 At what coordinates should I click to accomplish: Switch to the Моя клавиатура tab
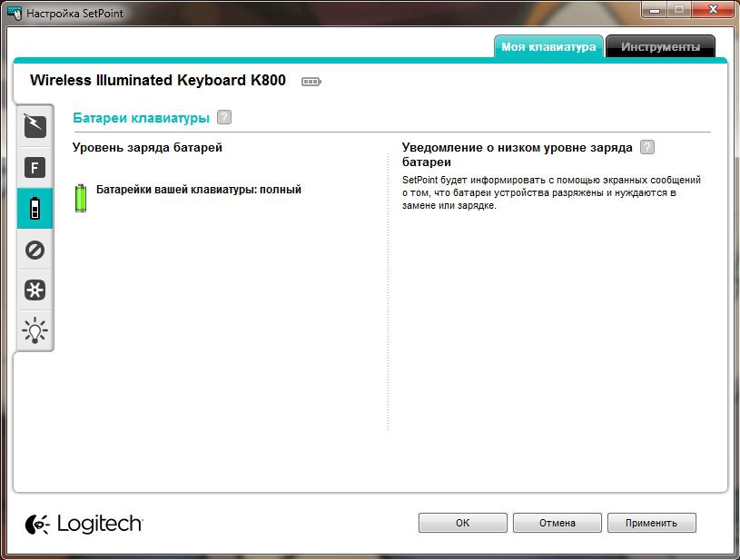[548, 46]
